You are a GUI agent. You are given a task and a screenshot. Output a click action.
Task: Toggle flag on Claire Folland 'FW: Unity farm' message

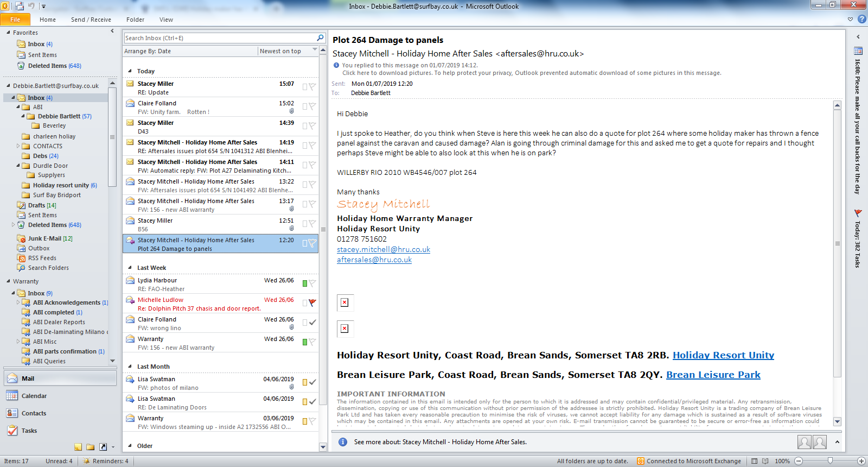tap(312, 106)
